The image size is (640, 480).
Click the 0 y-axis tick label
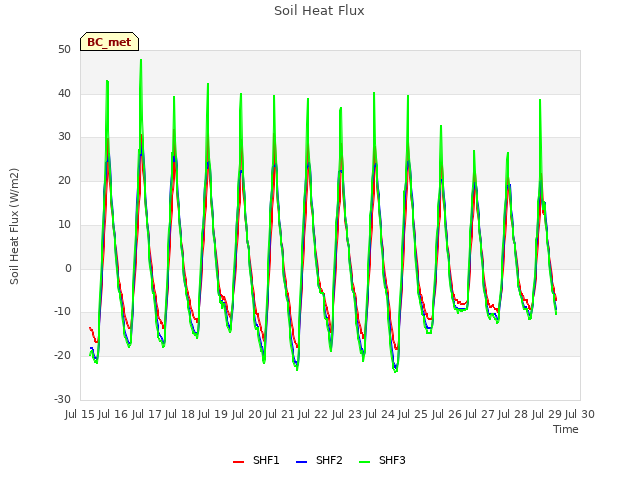point(68,269)
